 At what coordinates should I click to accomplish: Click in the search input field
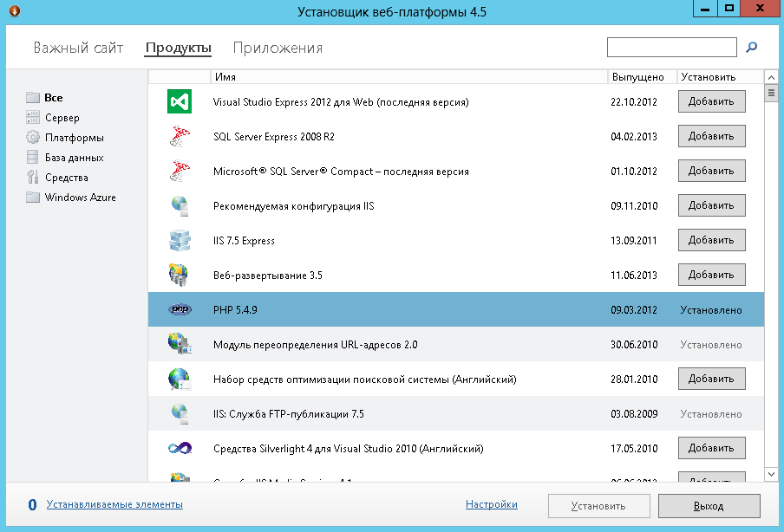point(671,48)
